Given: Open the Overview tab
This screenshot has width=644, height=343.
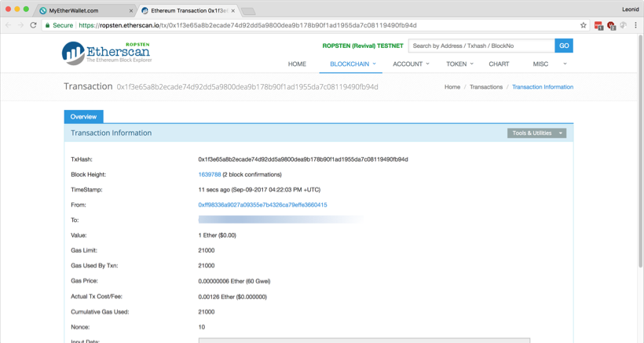Looking at the screenshot, I should coord(83,116).
